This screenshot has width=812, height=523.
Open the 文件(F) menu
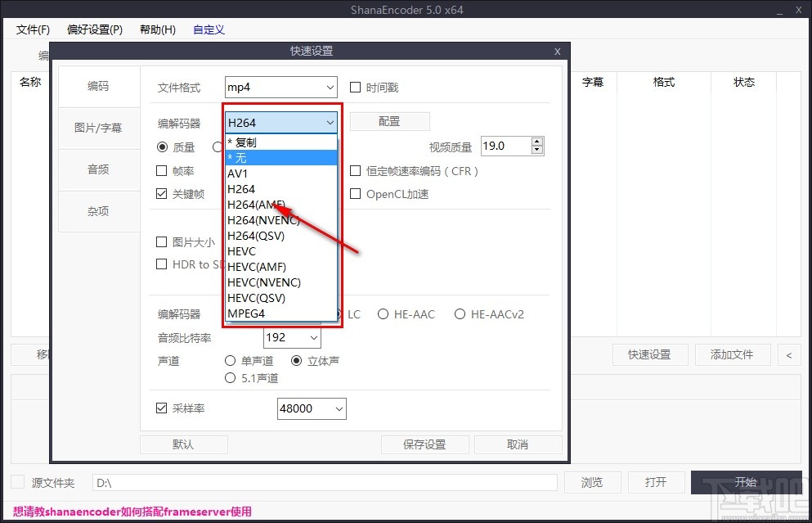coord(33,29)
